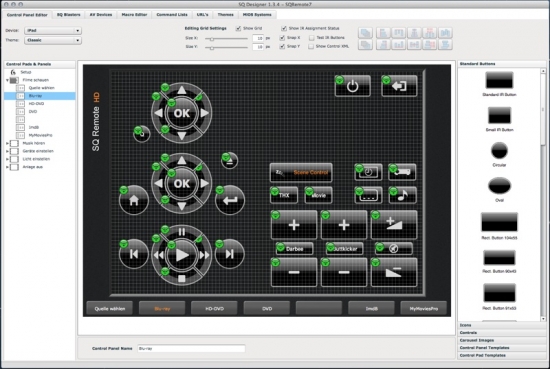Select the eject round button

[229, 161]
